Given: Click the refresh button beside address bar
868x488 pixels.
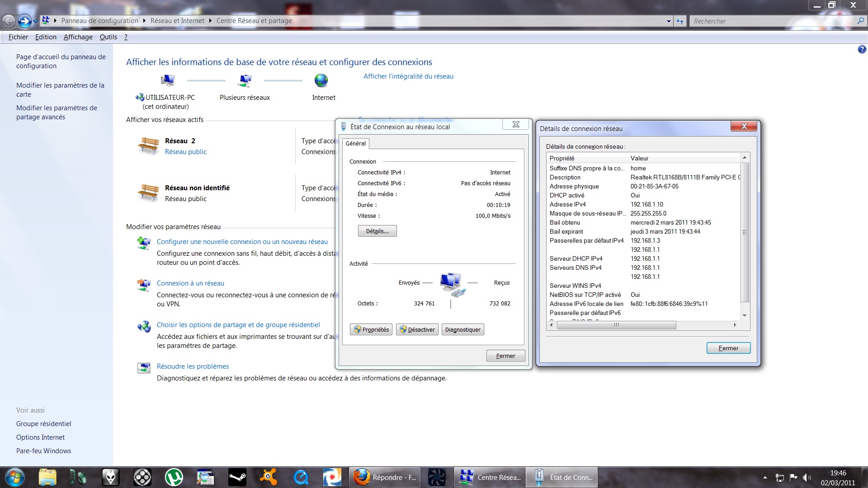Looking at the screenshot, I should click(680, 21).
